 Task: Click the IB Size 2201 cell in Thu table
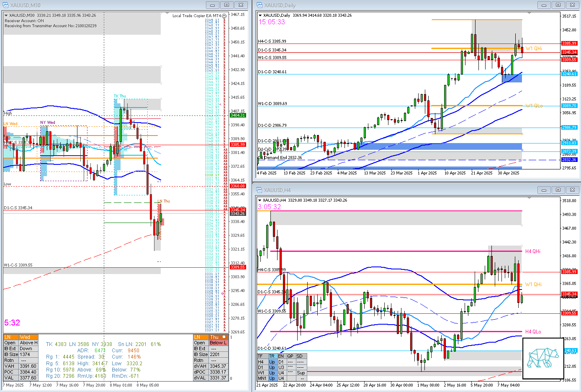(x=219, y=354)
